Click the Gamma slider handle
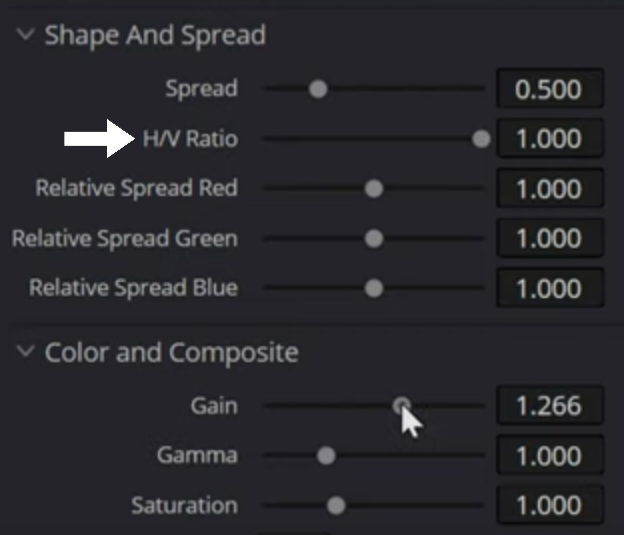 tap(326, 455)
